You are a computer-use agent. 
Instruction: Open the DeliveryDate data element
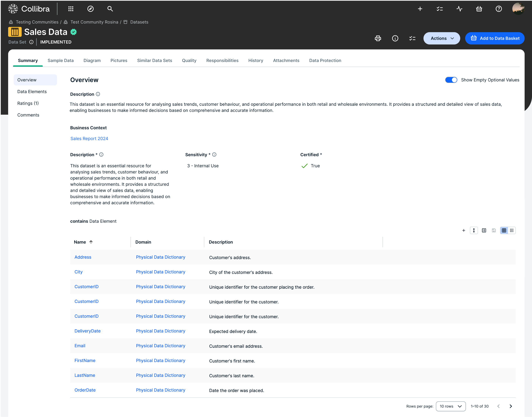click(x=87, y=331)
